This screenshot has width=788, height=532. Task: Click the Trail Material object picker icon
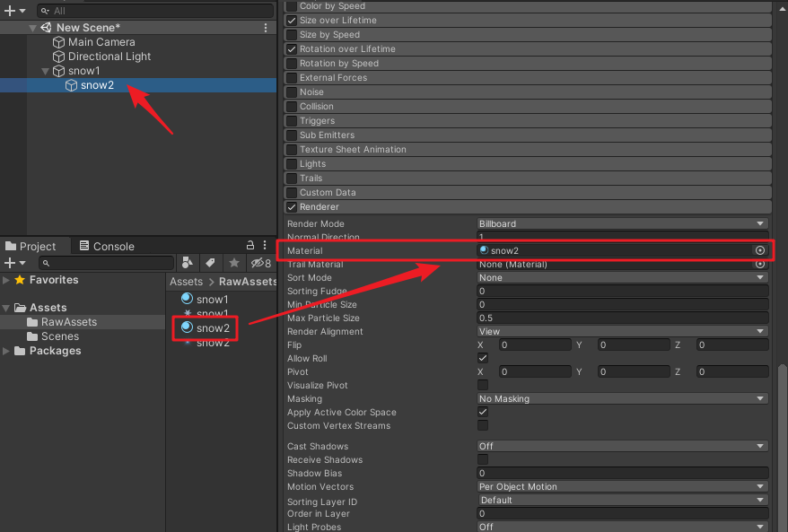coord(760,264)
